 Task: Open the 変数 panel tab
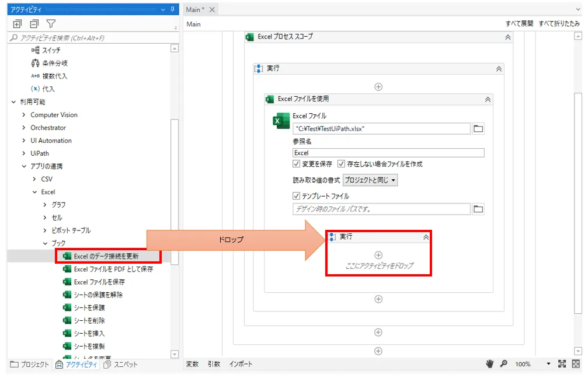192,364
